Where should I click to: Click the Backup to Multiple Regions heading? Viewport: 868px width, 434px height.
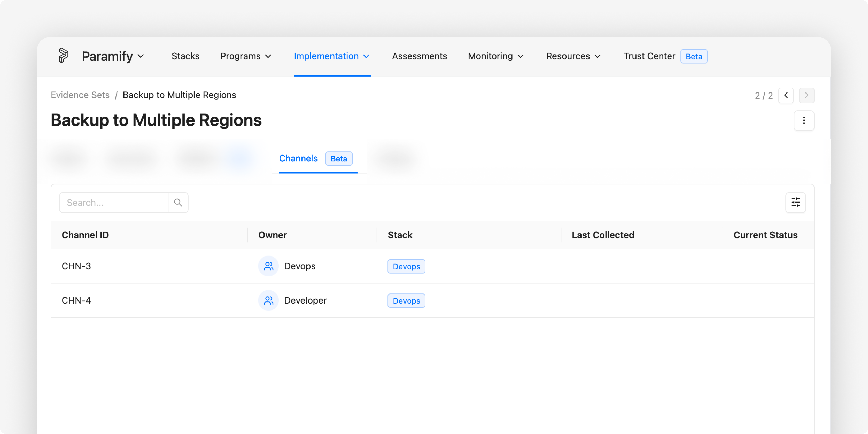tap(156, 120)
